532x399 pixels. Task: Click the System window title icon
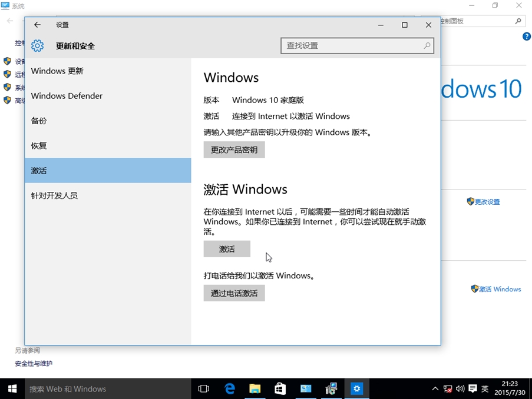click(5, 6)
